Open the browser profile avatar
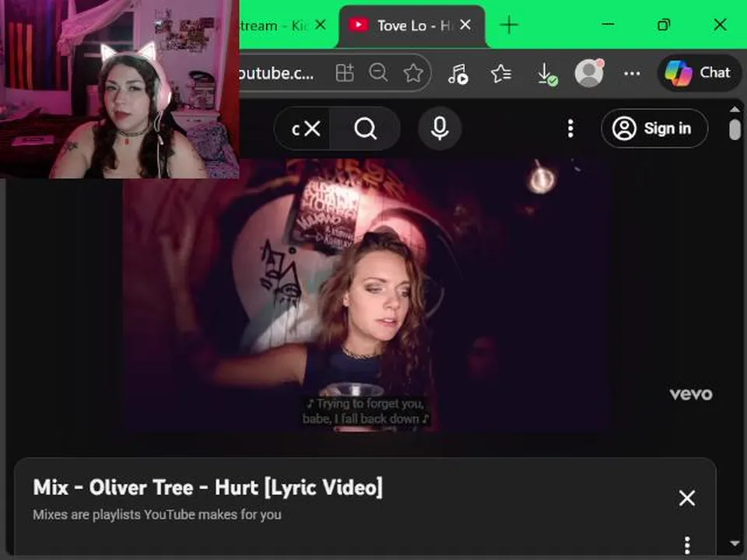The image size is (747, 560). click(589, 73)
